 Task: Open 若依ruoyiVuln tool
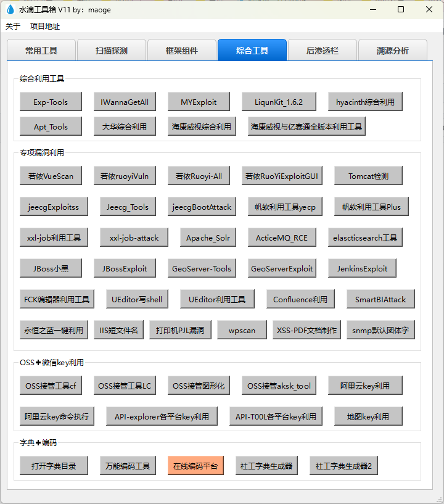[x=125, y=176]
